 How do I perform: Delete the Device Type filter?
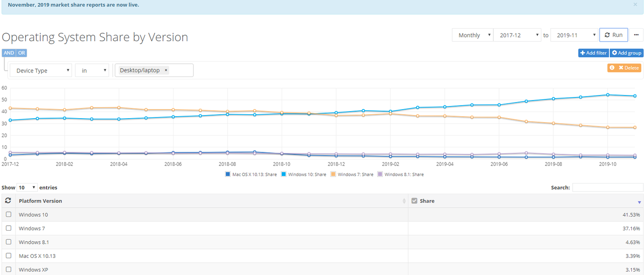[629, 68]
